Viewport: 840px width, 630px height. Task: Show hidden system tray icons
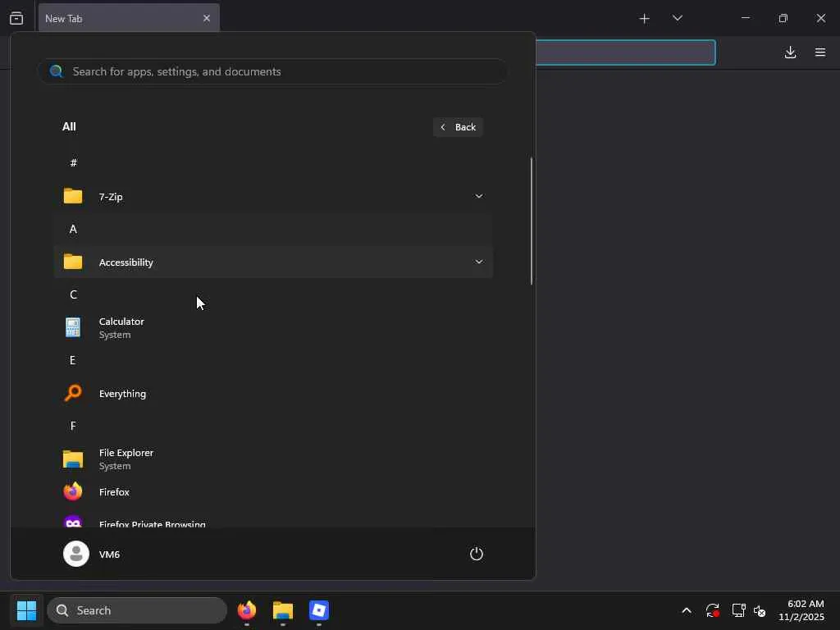(687, 610)
